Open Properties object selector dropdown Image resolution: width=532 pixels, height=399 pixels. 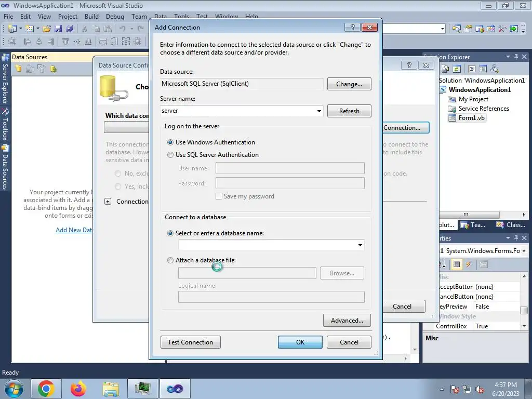pyautogui.click(x=524, y=251)
